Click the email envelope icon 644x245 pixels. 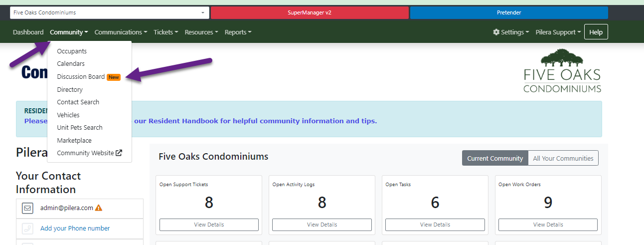27,209
